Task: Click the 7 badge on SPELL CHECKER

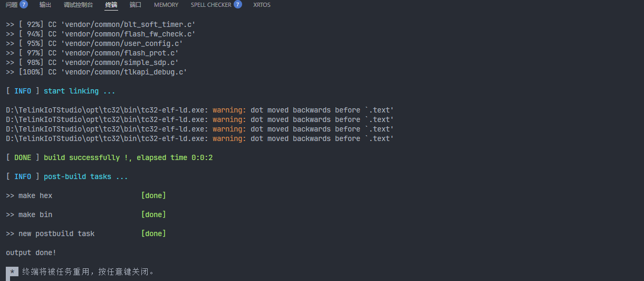Action: [237, 5]
